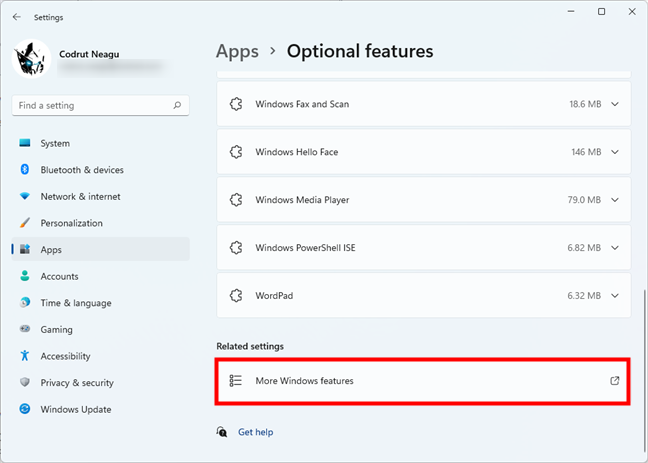Open More Windows features
Viewport: 648px width, 463px height.
click(x=423, y=381)
